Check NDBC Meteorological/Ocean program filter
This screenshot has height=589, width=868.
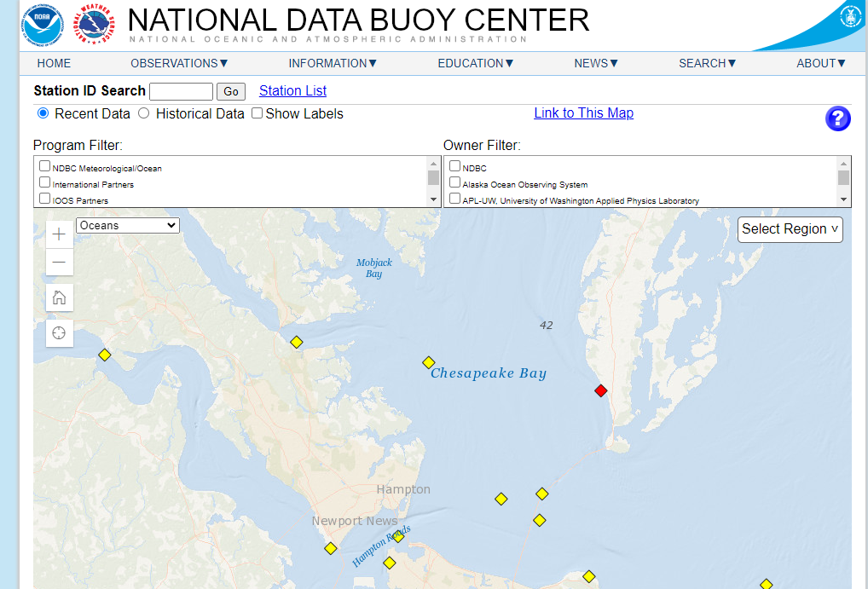coord(45,166)
